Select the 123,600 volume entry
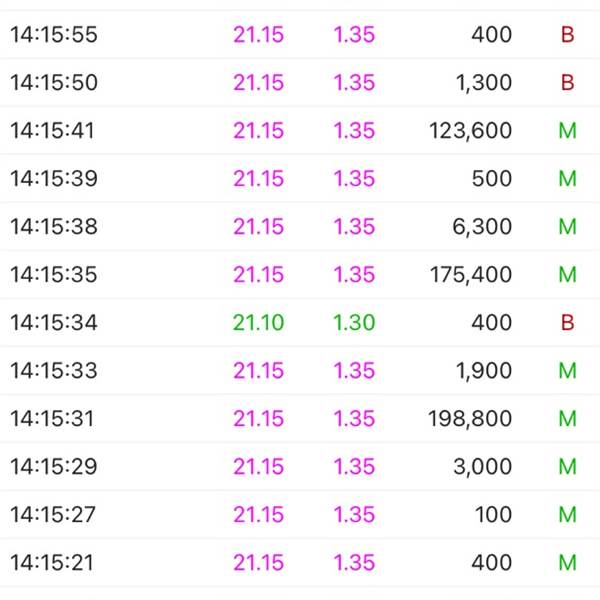Image resolution: width=600 pixels, height=600 pixels. coord(470,130)
